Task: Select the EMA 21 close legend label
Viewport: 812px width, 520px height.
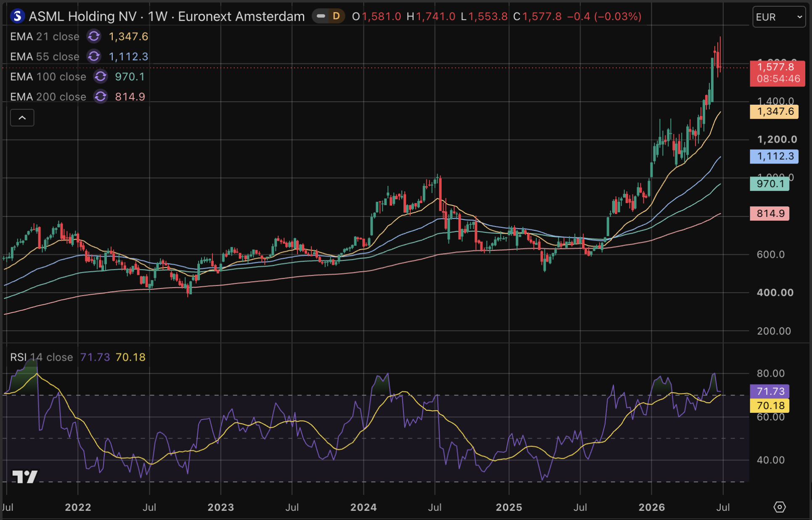Action: [x=45, y=37]
